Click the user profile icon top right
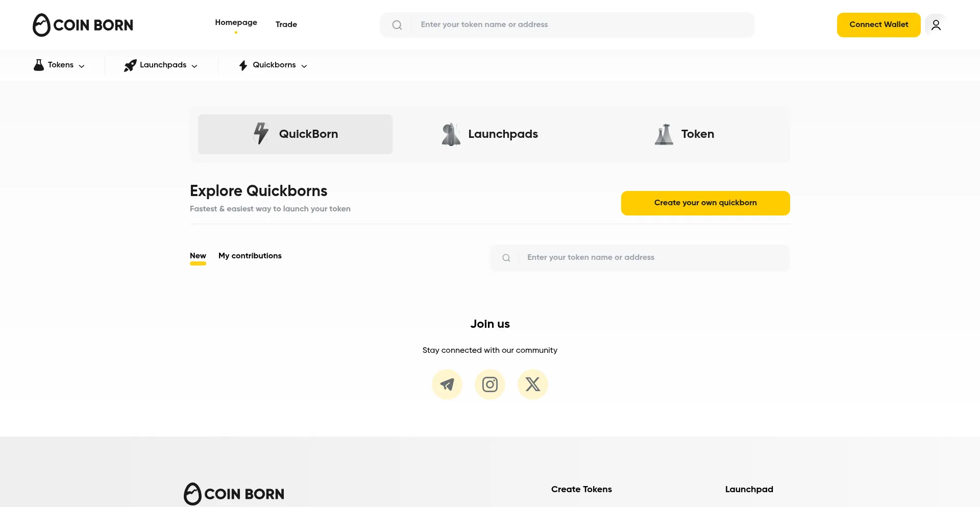980x507 pixels. point(936,25)
